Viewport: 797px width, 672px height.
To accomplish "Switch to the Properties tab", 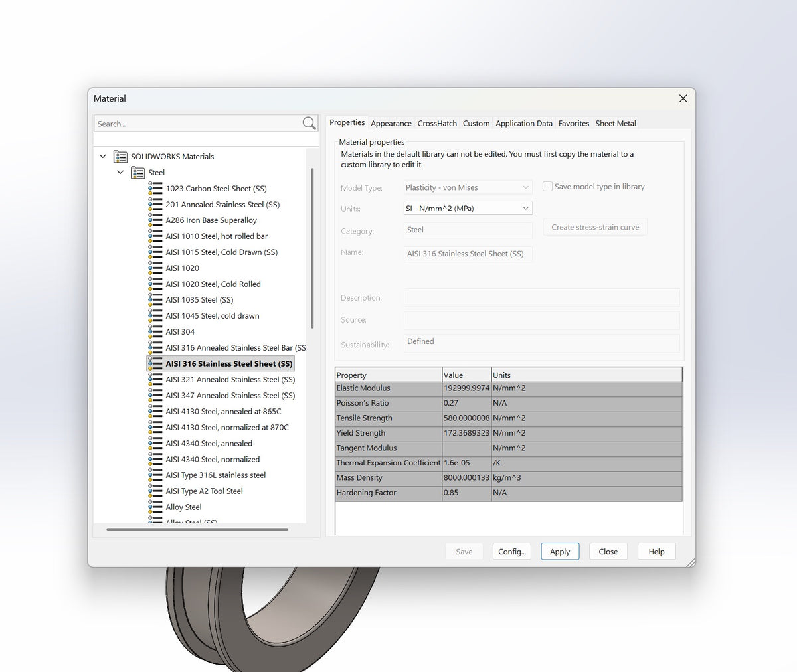I will click(347, 123).
